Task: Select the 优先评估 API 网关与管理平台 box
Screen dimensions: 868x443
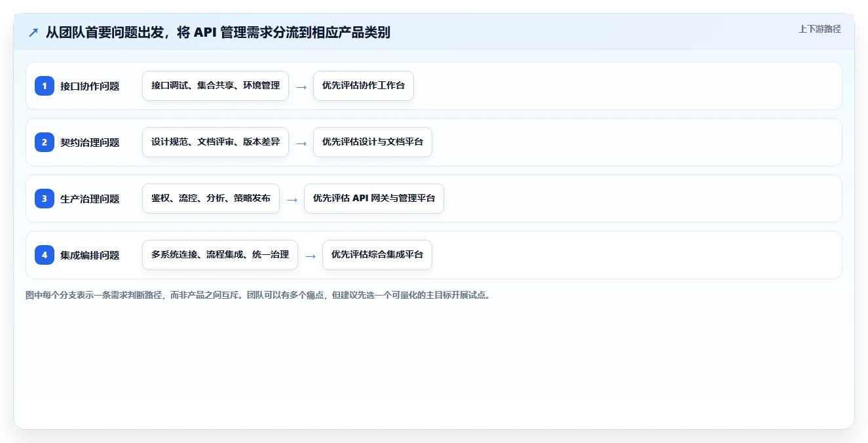Action: click(x=374, y=199)
